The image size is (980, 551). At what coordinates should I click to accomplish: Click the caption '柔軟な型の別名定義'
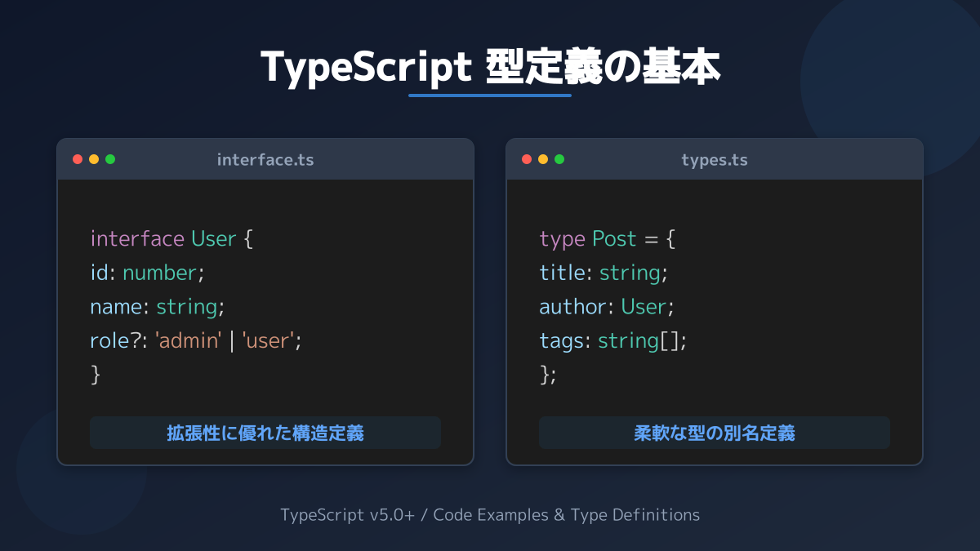click(x=715, y=433)
